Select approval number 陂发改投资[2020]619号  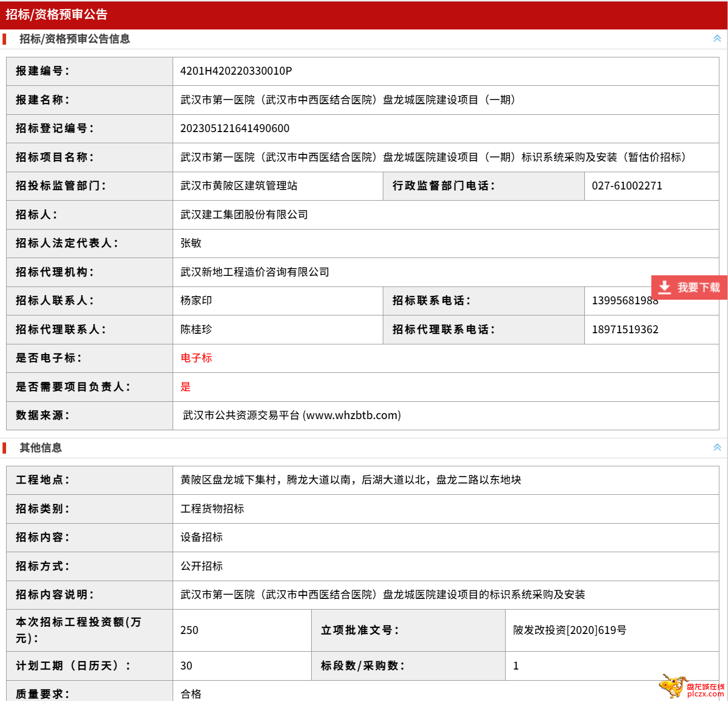pyautogui.click(x=570, y=630)
